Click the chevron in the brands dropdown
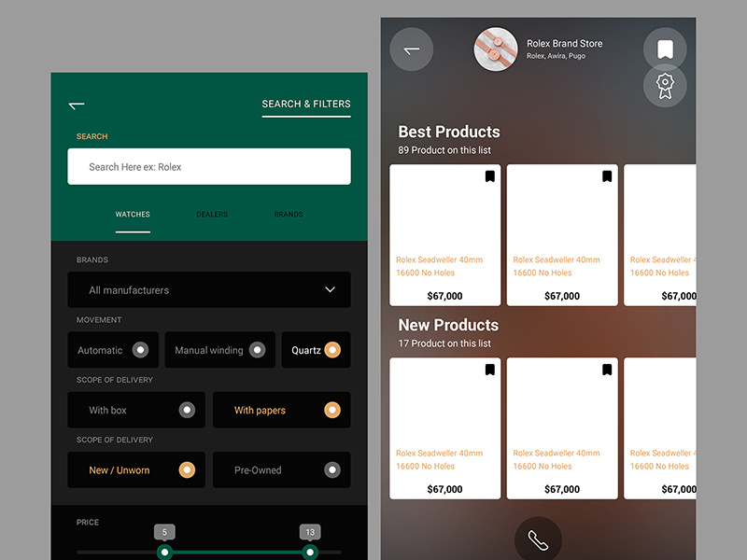 tap(331, 289)
